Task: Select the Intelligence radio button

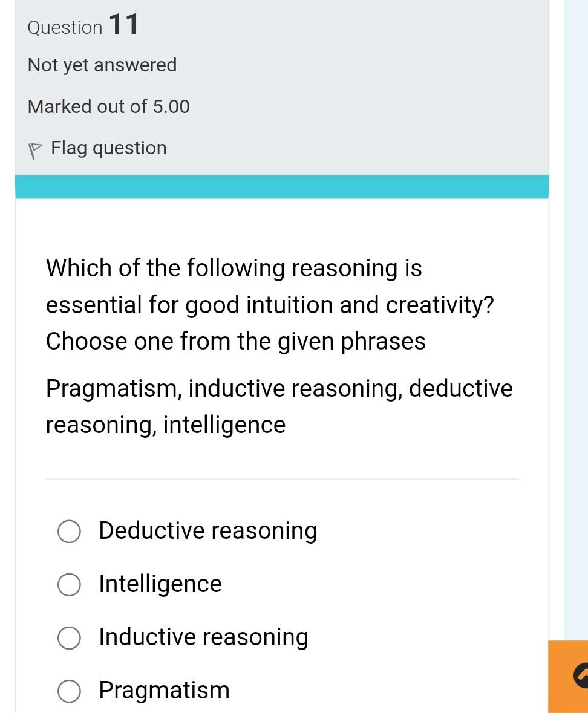Action: [68, 585]
